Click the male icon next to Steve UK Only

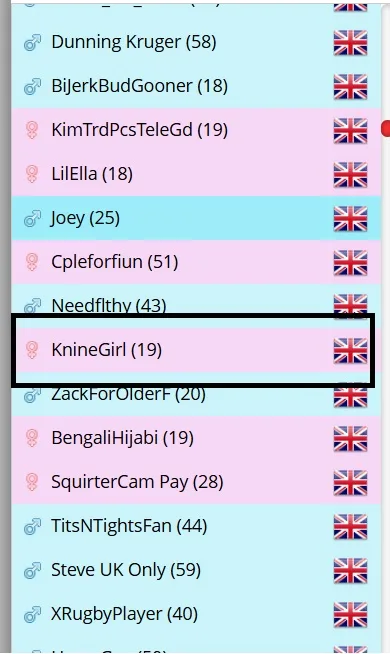pyautogui.click(x=32, y=571)
